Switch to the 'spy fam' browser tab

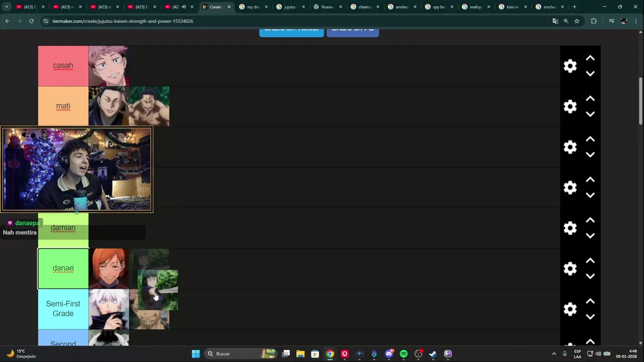click(x=438, y=7)
